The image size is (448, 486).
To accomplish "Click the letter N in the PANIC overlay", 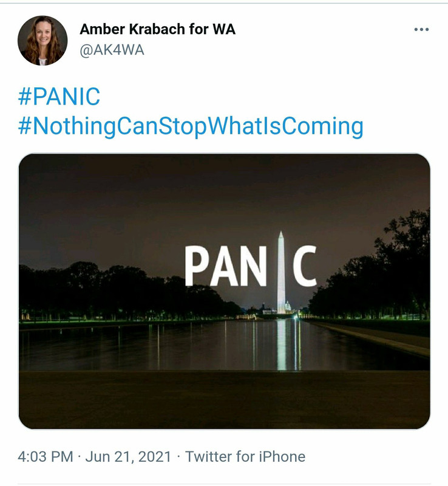I will point(253,265).
